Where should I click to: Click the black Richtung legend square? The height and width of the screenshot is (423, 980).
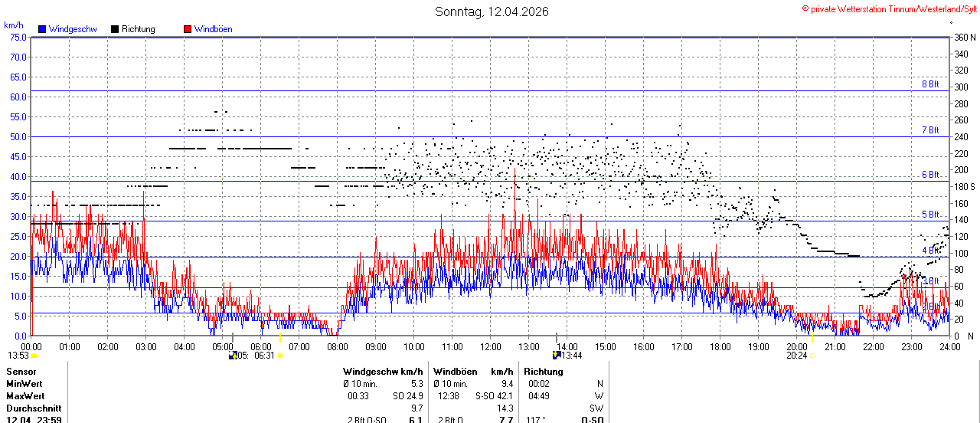click(115, 29)
